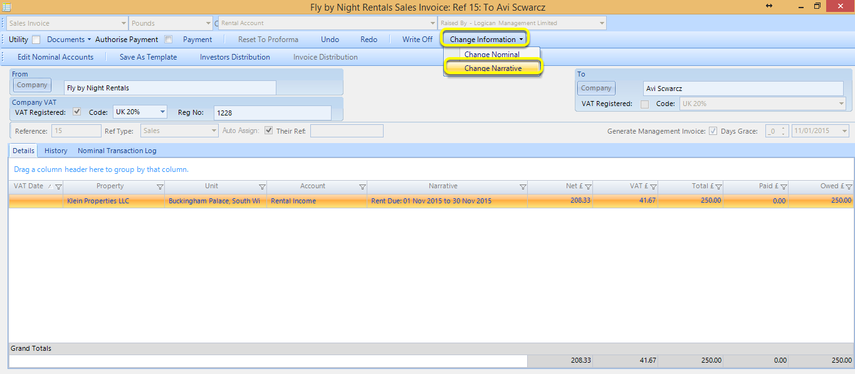Open the Net £ column filter icon
Viewport: 855px width, 374px height.
(x=588, y=187)
